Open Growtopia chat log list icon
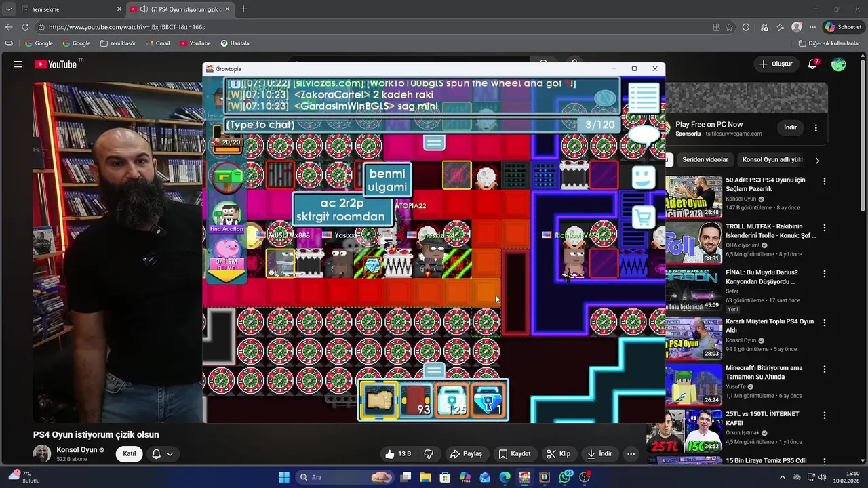The image size is (868, 488). [x=643, y=99]
